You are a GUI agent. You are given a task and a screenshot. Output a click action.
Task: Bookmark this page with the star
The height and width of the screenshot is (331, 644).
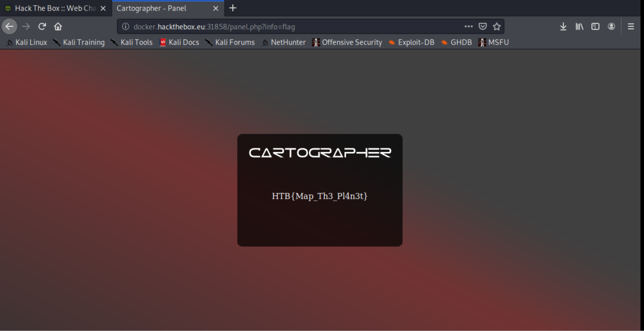coord(497,27)
